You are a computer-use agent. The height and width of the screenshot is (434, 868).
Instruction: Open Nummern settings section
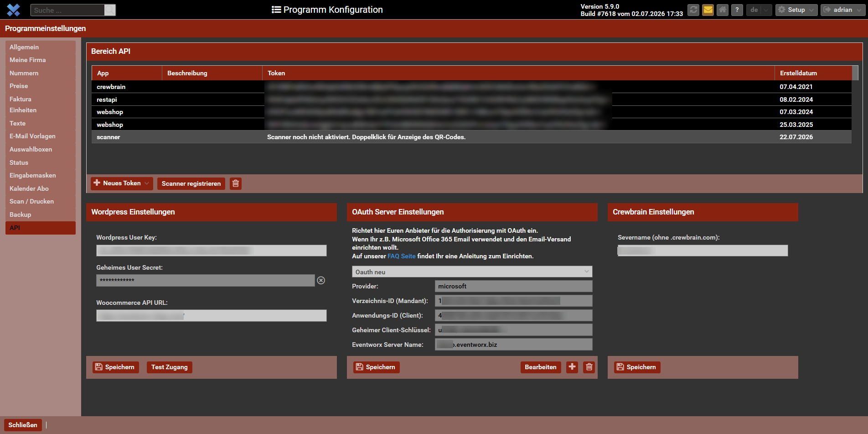41,73
